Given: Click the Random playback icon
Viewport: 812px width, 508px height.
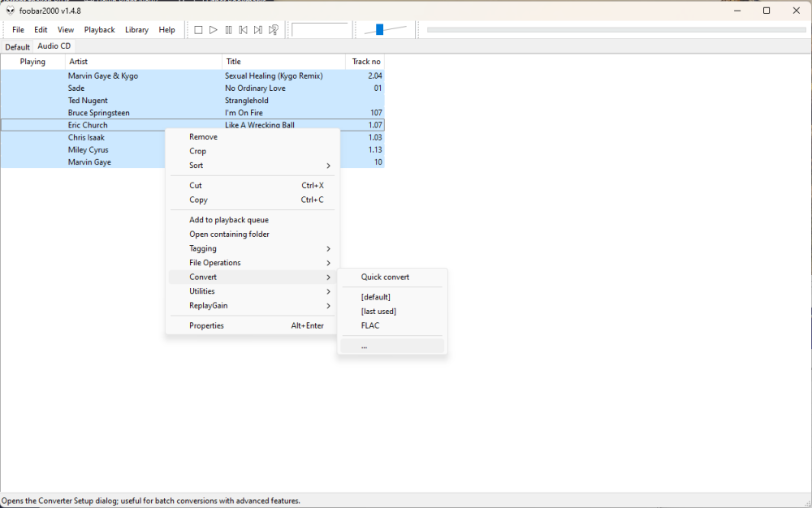Looking at the screenshot, I should pyautogui.click(x=274, y=29).
